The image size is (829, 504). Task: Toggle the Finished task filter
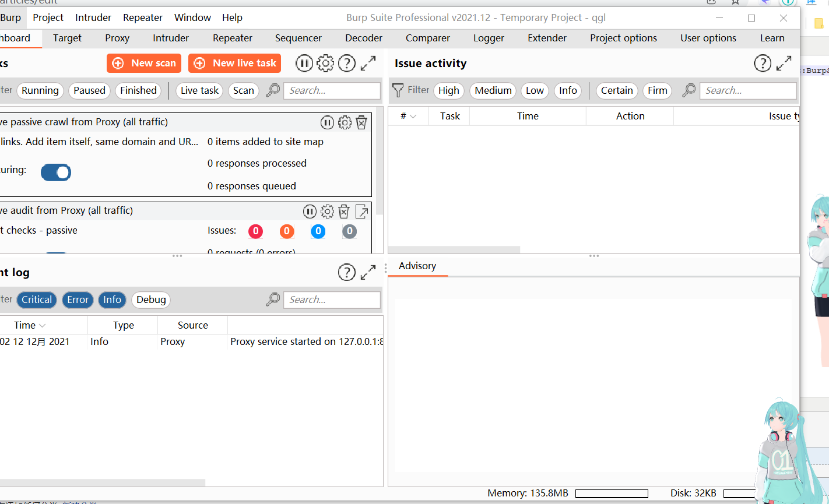[x=138, y=90]
